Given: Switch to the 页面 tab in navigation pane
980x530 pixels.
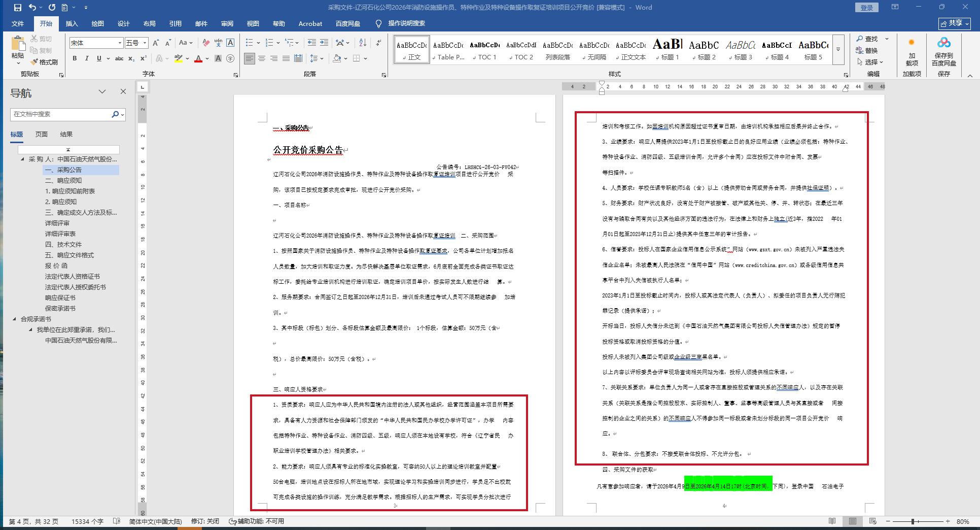Looking at the screenshot, I should pos(42,135).
